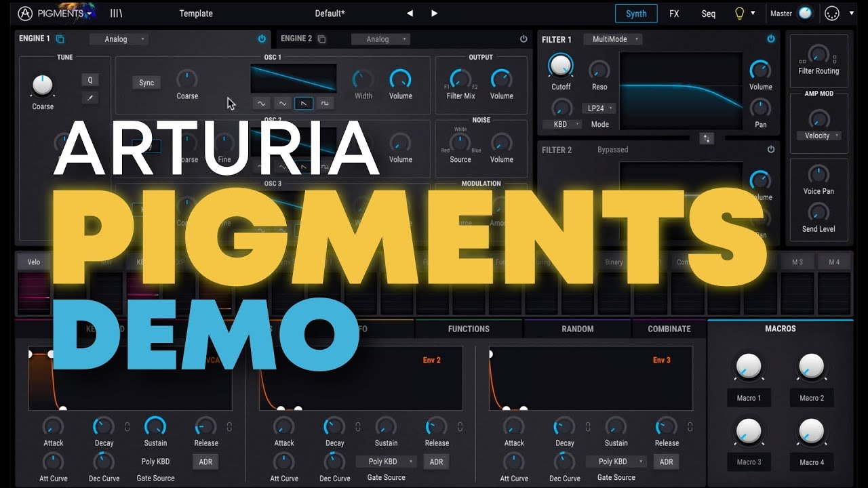Expand the arrow next to the MIDI icon
This screenshot has height=488, width=868.
pos(852,14)
